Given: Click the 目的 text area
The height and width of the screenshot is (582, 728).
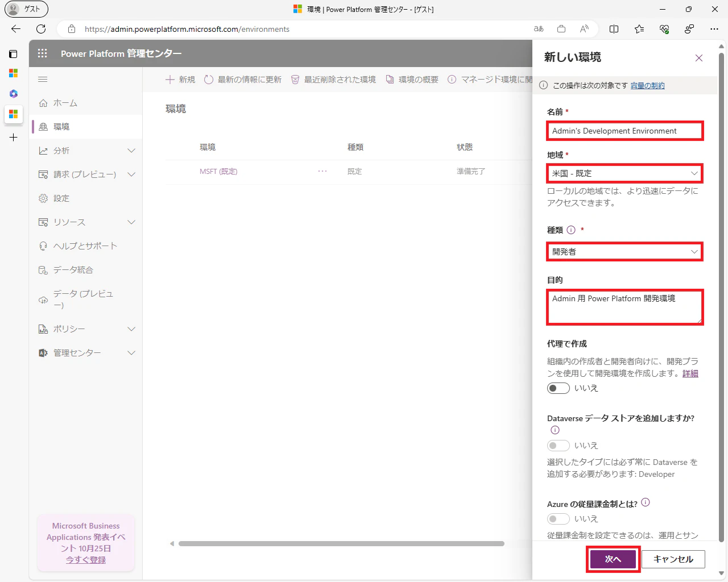Looking at the screenshot, I should (x=624, y=307).
